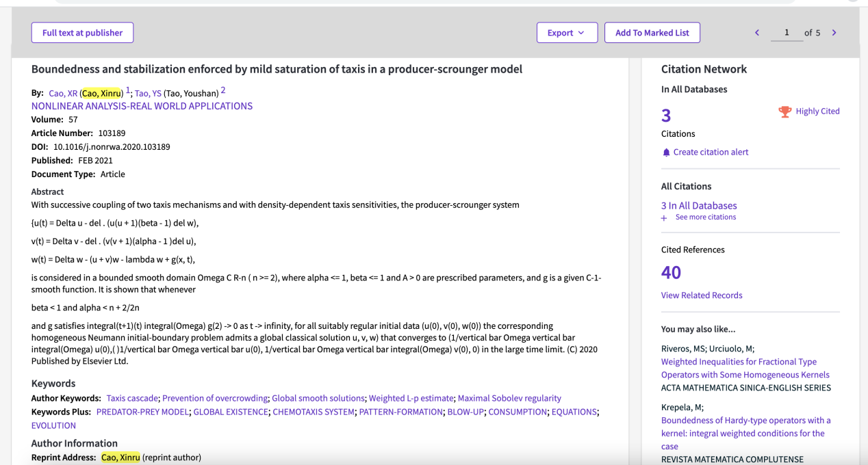Open journal Nonlinear Analysis-Real World Applications link
Screen dimensions: 868x465
point(142,106)
